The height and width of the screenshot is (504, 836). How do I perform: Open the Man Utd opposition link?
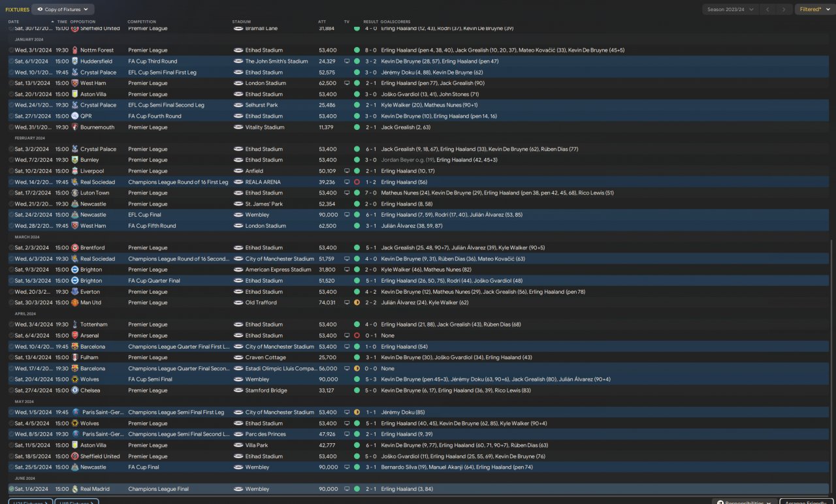(x=91, y=303)
